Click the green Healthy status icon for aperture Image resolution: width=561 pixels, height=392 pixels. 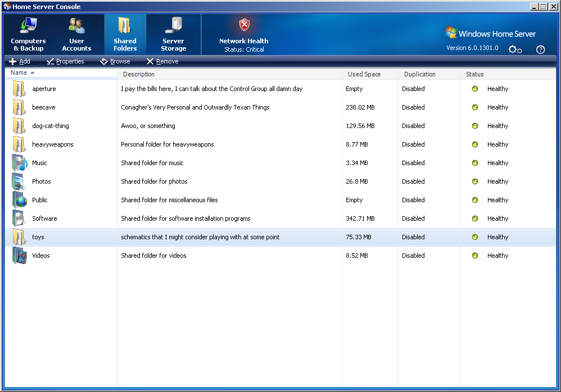[x=475, y=89]
